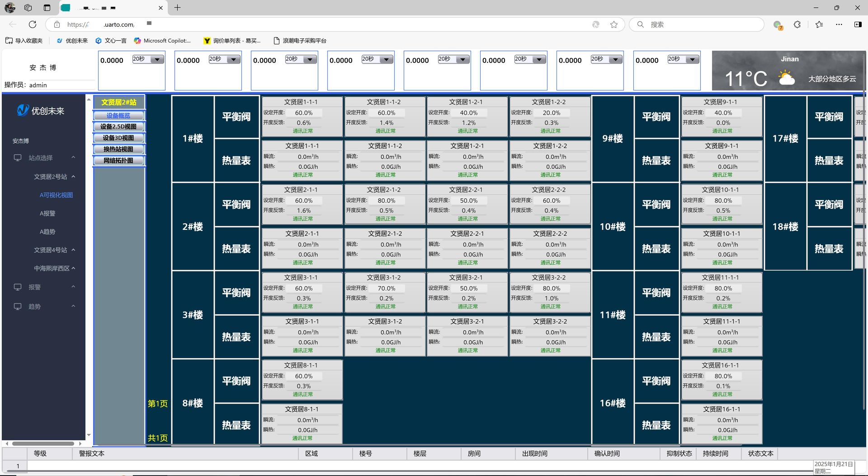Open A报警 under 文贤居2号站
This screenshot has height=476, width=868.
(47, 214)
